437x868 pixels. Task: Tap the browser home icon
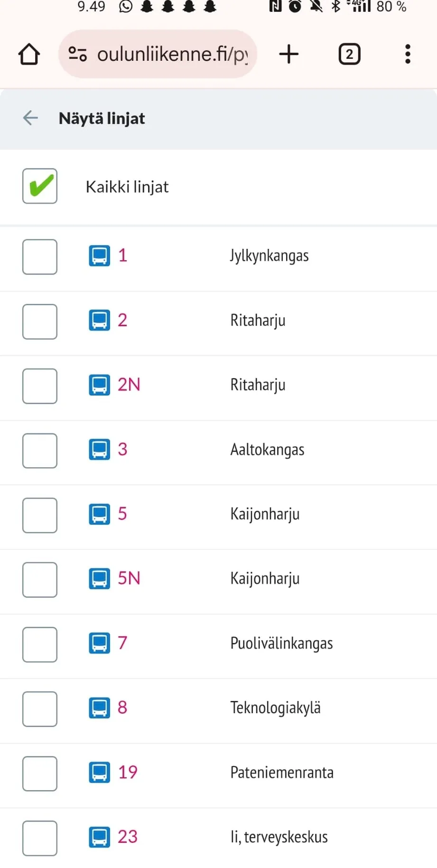click(29, 54)
